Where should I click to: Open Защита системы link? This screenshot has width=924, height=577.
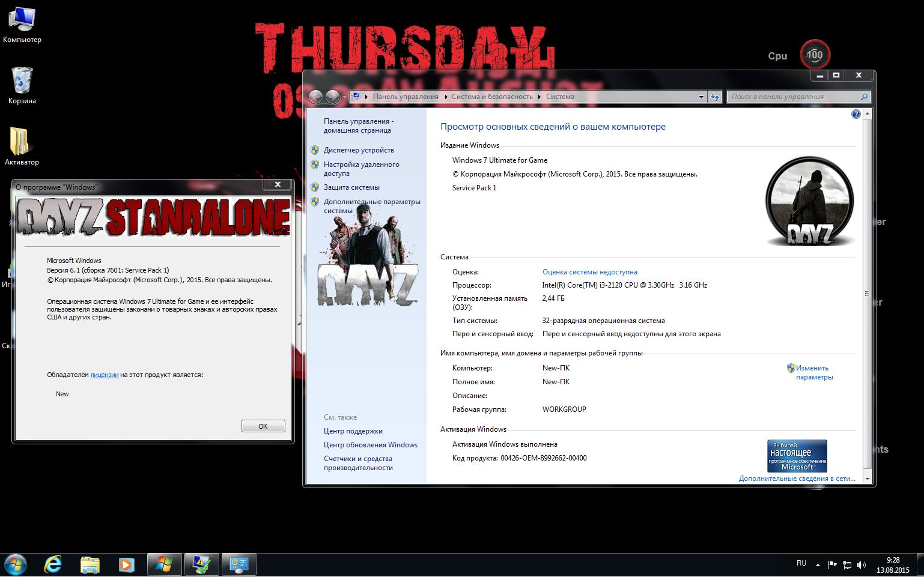pyautogui.click(x=351, y=187)
